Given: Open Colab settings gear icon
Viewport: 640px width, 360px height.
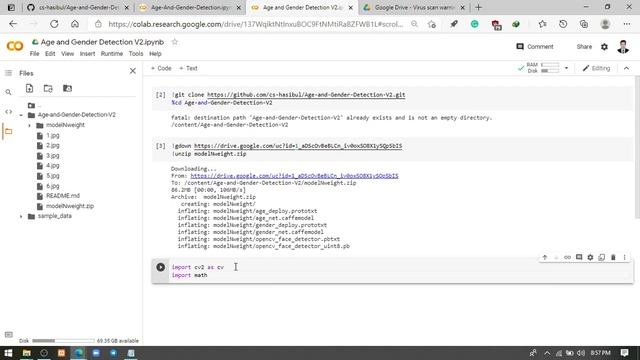Looking at the screenshot, I should [604, 47].
